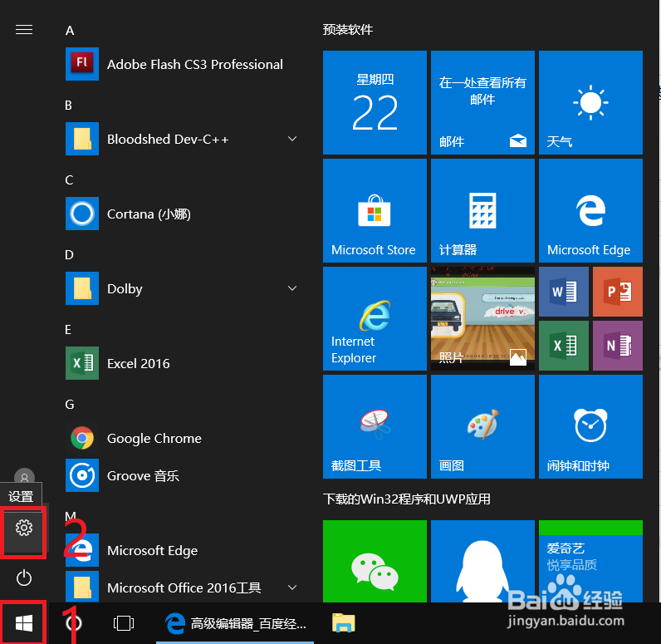
Task: Click the letter E section header
Action: point(68,329)
